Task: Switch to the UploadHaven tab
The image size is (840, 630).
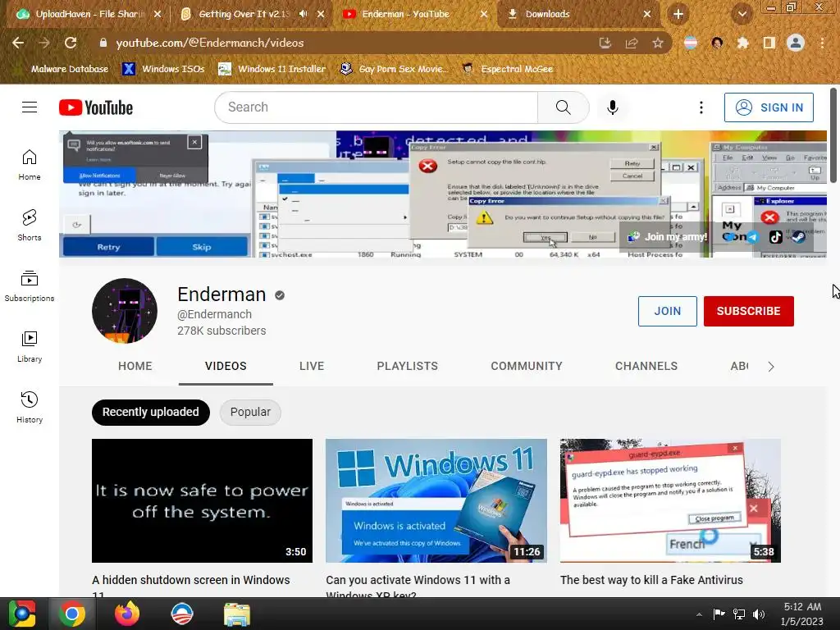Action: point(89,14)
